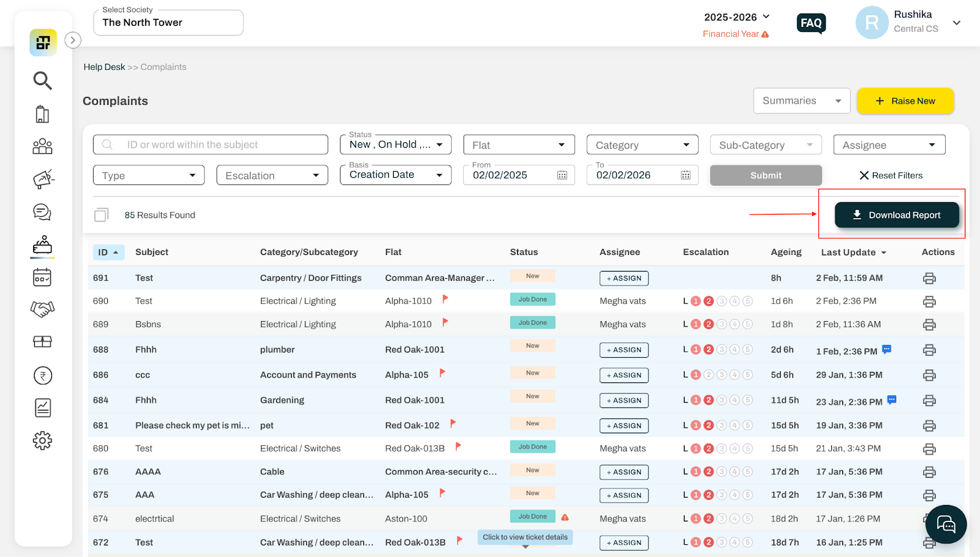Viewport: 980px width, 557px height.
Task: Open the 2025-2026 financial year selector
Action: coord(737,17)
